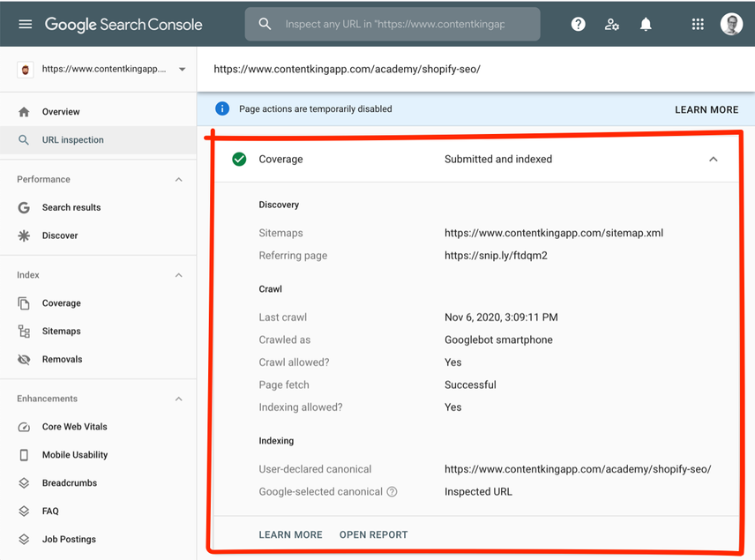The width and height of the screenshot is (755, 560).
Task: Collapse the Index sidebar section
Action: pos(179,275)
